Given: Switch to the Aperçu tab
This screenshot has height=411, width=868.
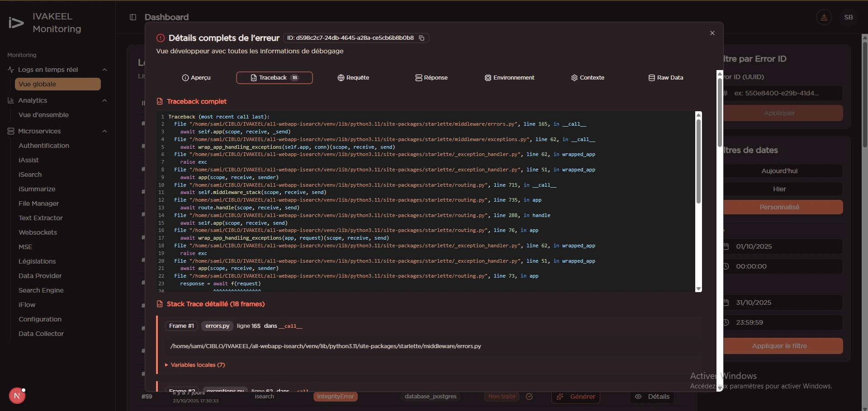Looking at the screenshot, I should [x=196, y=78].
